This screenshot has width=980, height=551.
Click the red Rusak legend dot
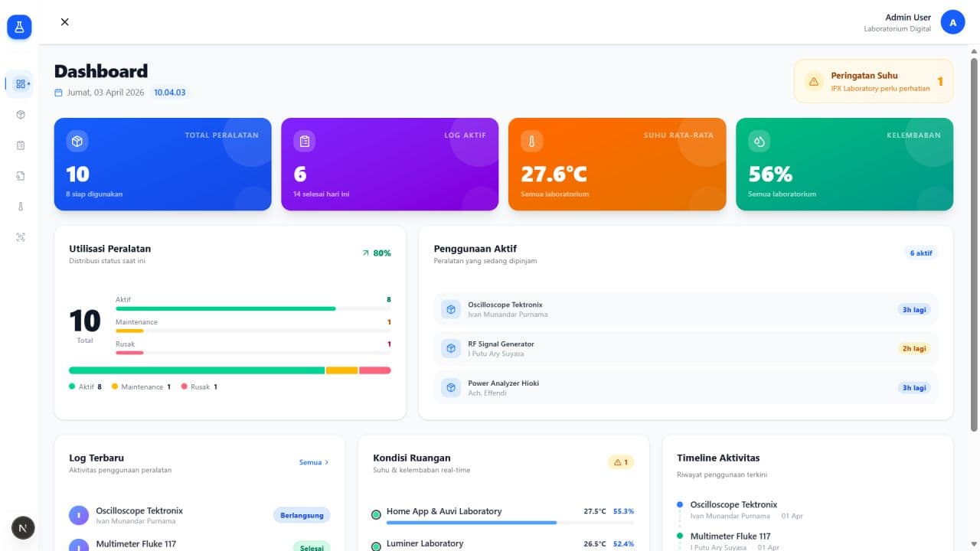184,386
